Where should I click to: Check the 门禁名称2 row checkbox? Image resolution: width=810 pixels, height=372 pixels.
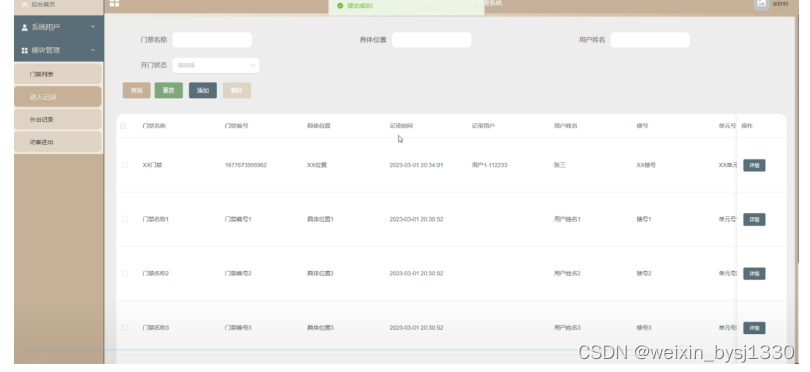(x=124, y=273)
